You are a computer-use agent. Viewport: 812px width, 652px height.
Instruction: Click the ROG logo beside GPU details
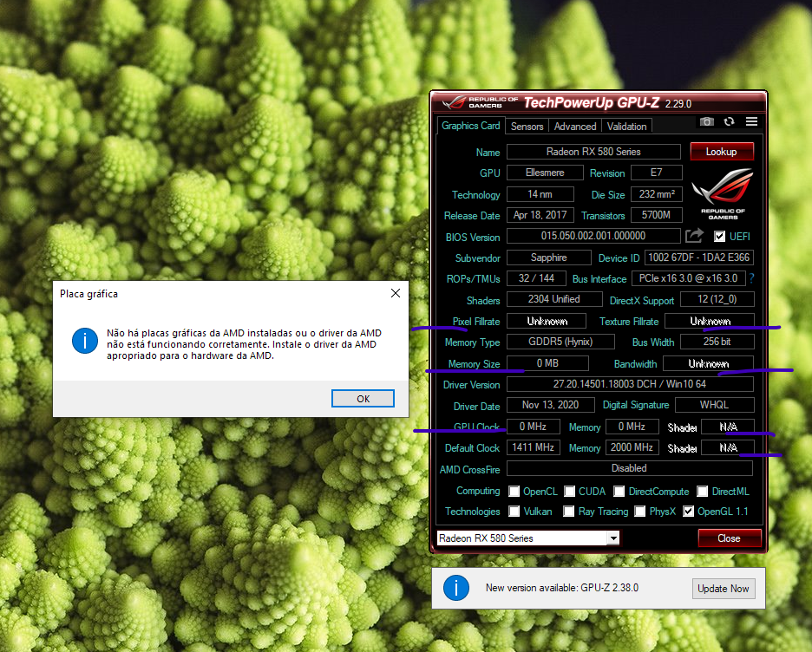723,194
